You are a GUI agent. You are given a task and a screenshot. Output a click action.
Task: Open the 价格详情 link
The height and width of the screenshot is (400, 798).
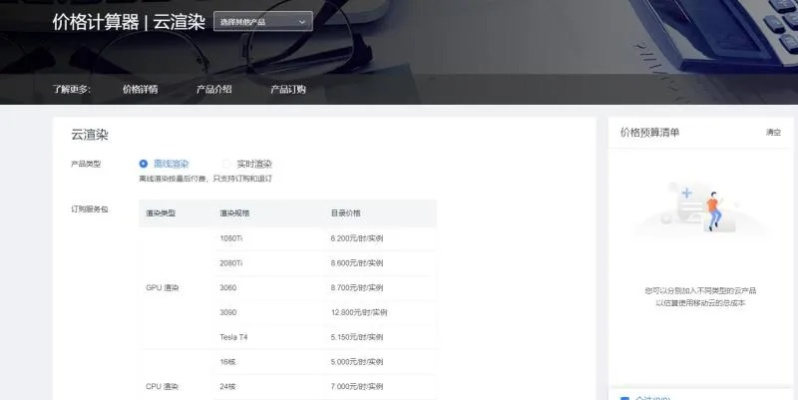(140, 89)
